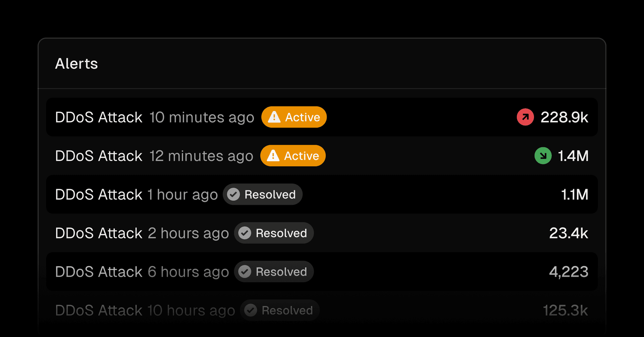This screenshot has height=337, width=644.
Task: Click warning triangle in 12 minutes ago alert
Action: point(273,156)
